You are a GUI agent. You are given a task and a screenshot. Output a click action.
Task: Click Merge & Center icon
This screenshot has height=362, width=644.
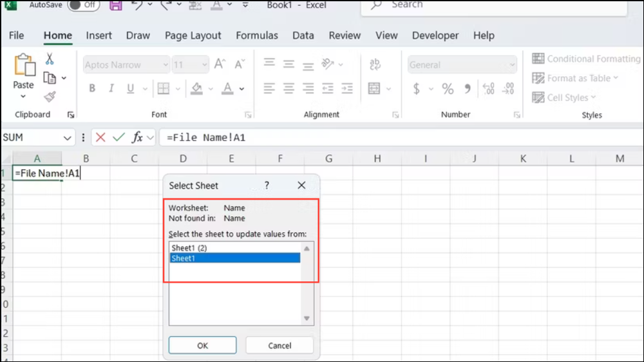pyautogui.click(x=374, y=88)
